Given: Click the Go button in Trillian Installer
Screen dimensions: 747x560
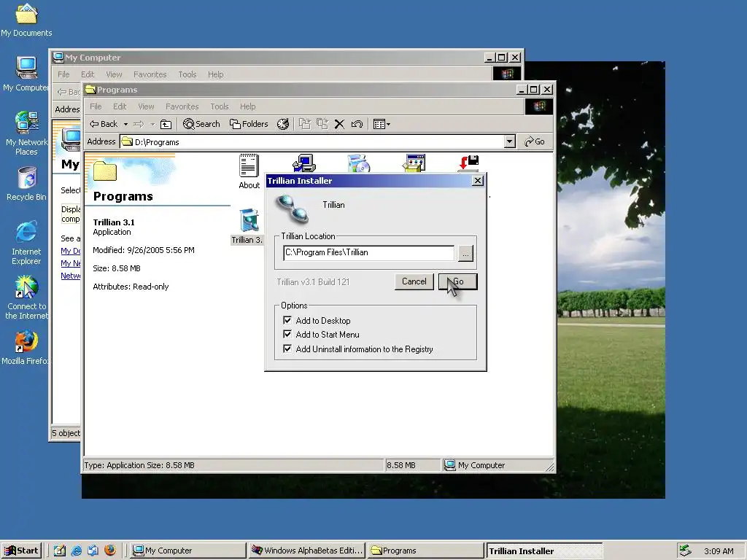Looking at the screenshot, I should [x=458, y=281].
